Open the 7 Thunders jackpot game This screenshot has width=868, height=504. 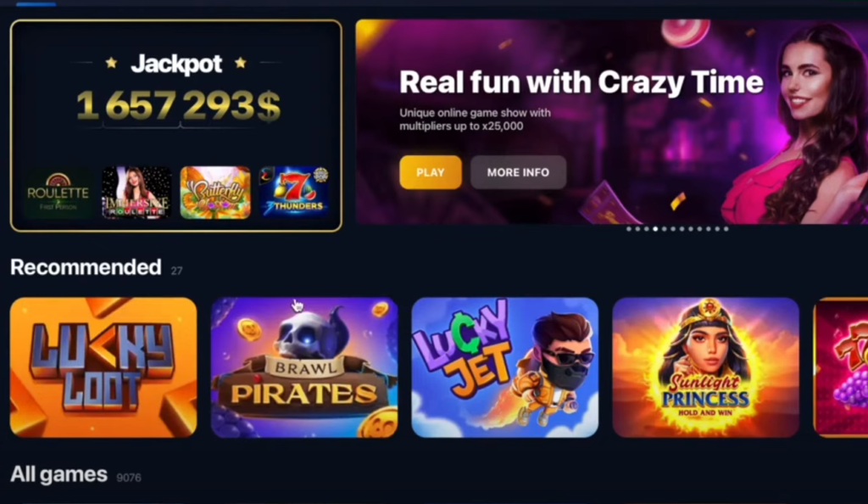pos(294,193)
